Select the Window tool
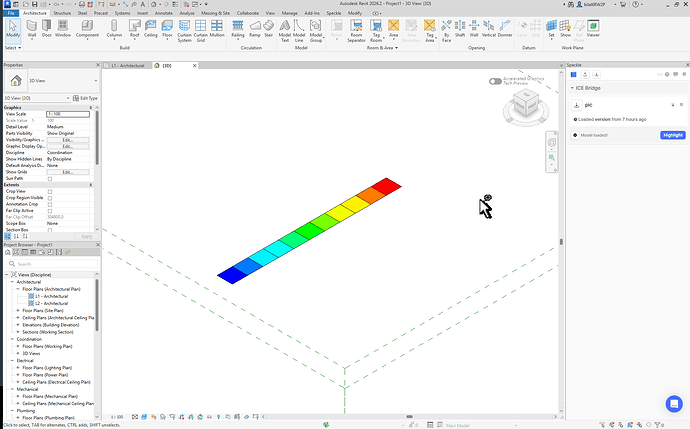The image size is (690, 429). tap(63, 29)
